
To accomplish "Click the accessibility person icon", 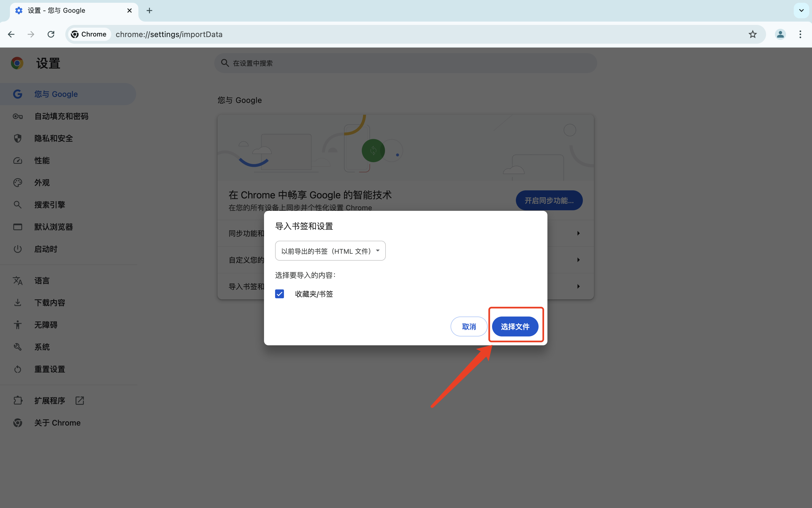I will tap(17, 325).
